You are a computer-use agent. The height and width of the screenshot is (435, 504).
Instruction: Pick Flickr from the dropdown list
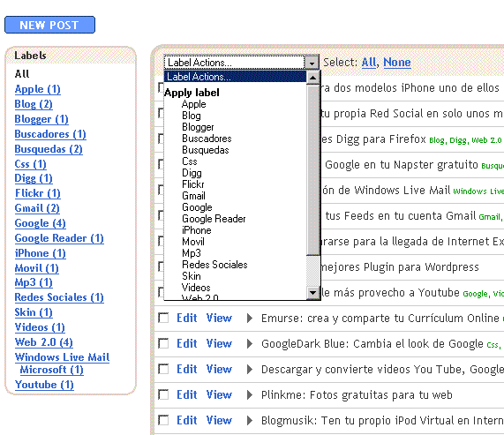pos(192,184)
